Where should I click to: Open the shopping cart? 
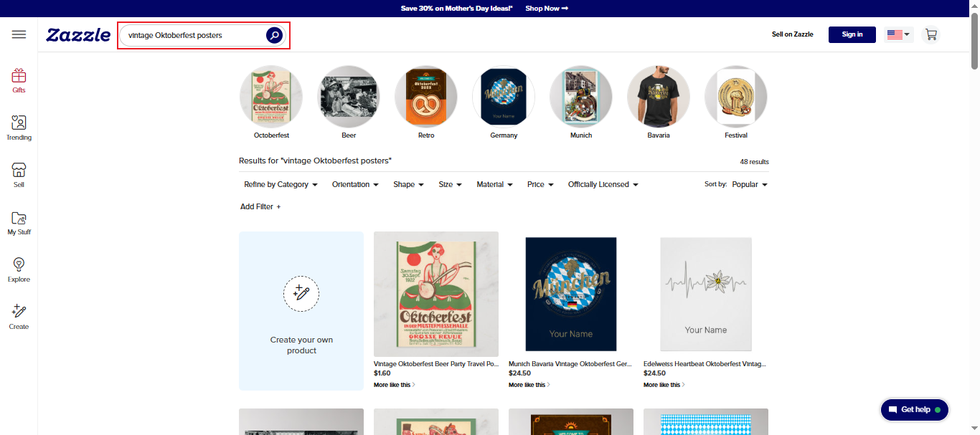930,34
